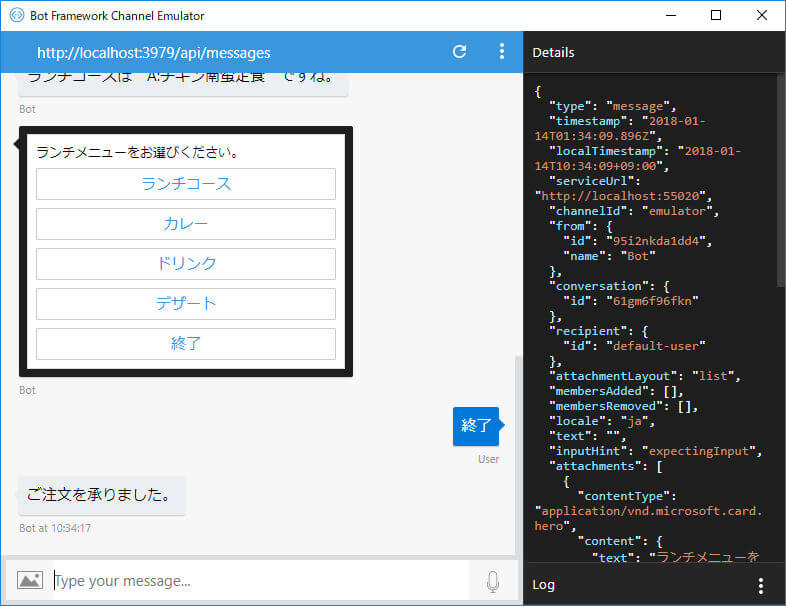The width and height of the screenshot is (786, 606).
Task: Click the "name": "Bot" JSON line
Action: [609, 256]
